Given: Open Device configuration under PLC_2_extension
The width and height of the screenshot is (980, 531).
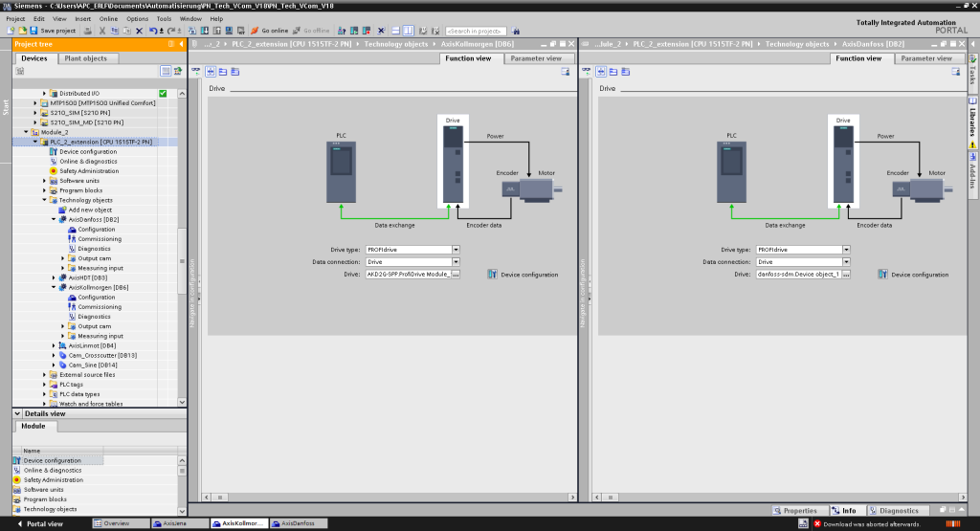Looking at the screenshot, I should point(87,151).
